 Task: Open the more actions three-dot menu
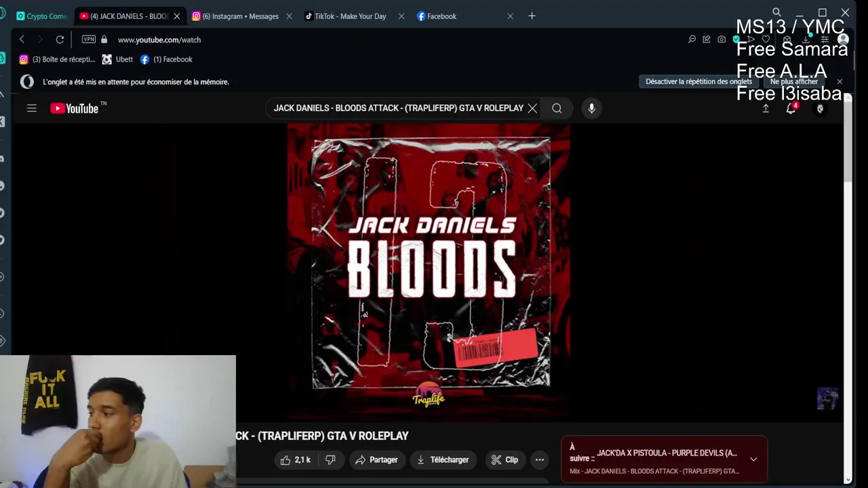(x=540, y=460)
